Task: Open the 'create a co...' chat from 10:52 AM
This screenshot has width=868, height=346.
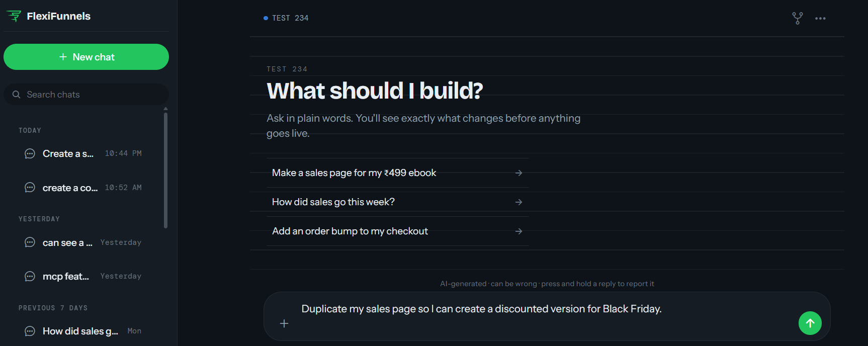Action: 83,188
